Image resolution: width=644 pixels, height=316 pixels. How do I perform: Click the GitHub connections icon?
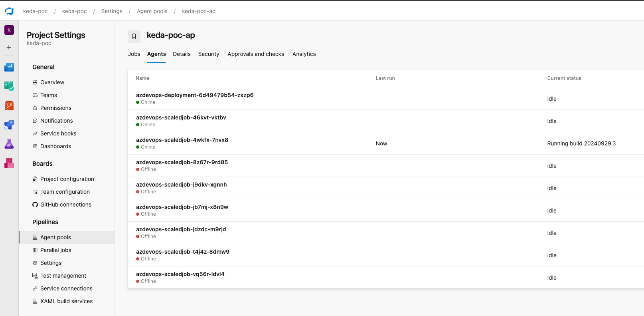pos(35,205)
